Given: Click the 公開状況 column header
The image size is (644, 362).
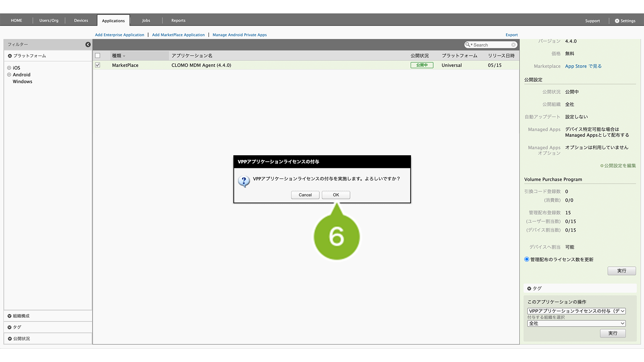Looking at the screenshot, I should pos(419,56).
